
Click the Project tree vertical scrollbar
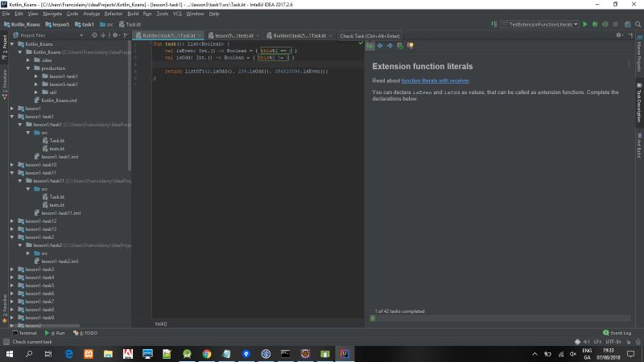click(x=130, y=105)
